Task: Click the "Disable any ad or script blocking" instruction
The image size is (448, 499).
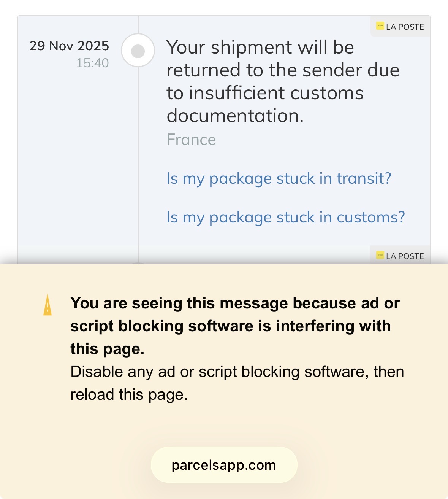Action: coord(237,372)
